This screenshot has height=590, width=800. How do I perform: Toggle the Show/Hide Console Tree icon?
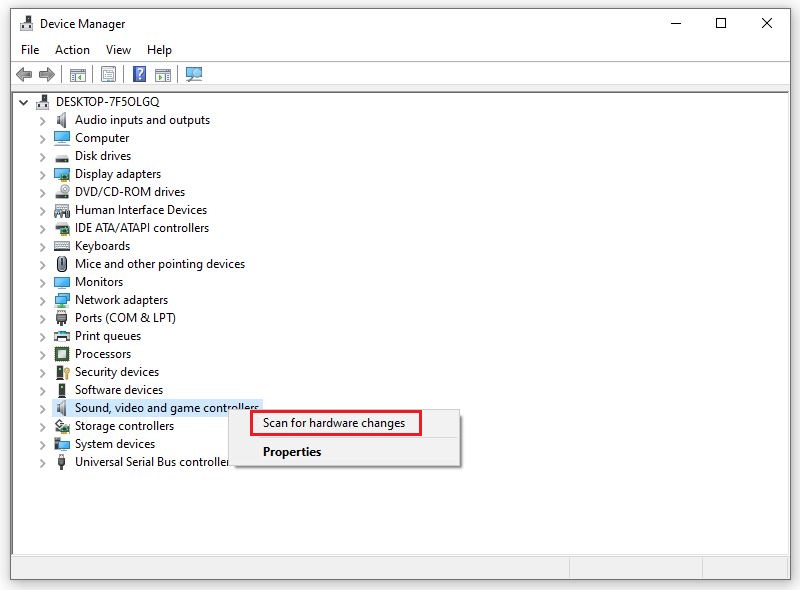coord(77,74)
